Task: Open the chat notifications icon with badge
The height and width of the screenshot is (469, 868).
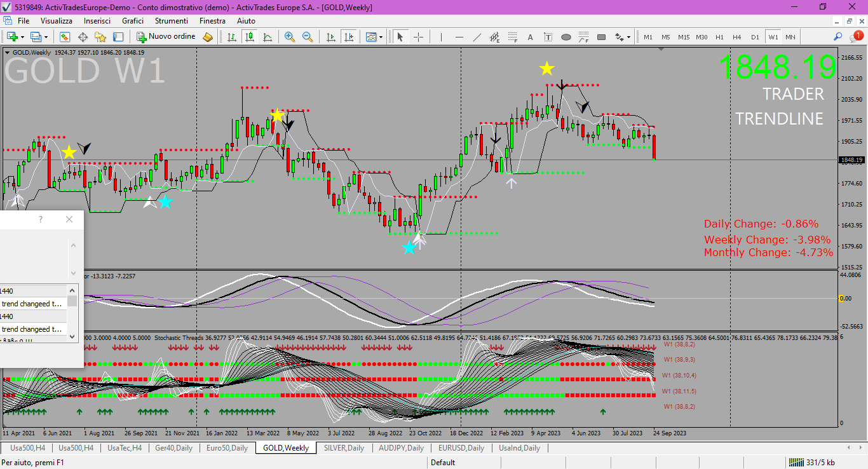Action: point(857,36)
